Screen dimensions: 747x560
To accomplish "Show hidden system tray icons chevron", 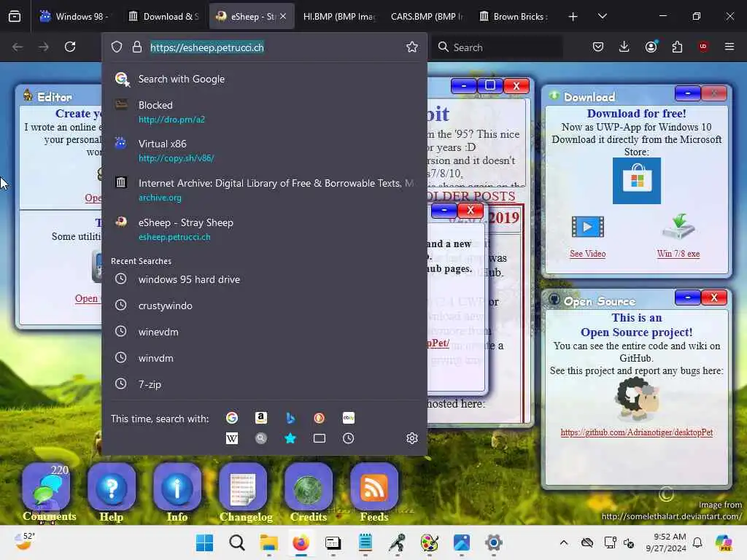I will click(x=564, y=542).
